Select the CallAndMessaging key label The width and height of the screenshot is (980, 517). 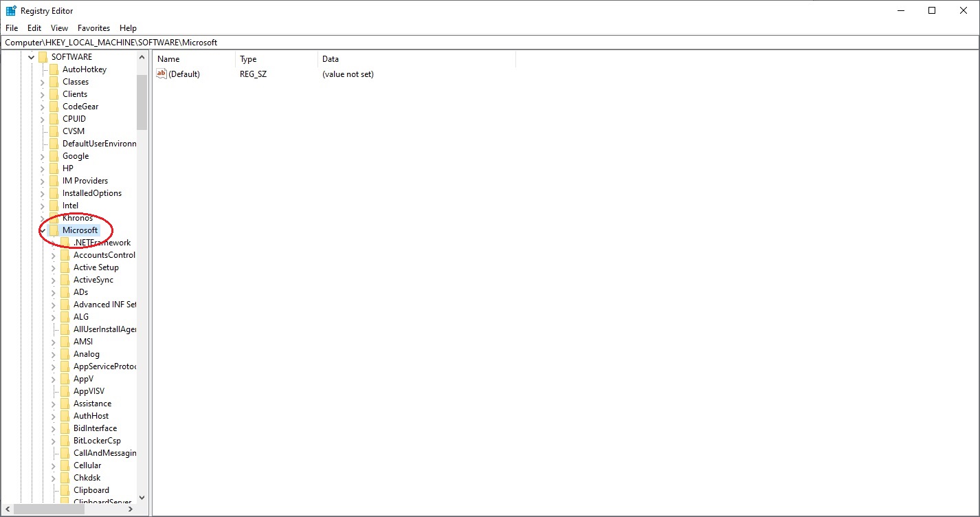click(104, 453)
